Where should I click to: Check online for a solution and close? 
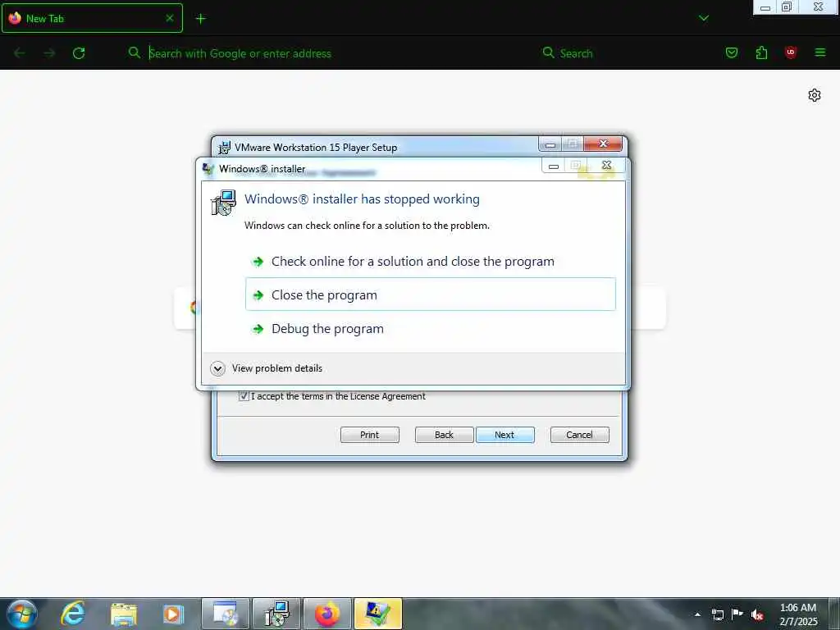click(x=430, y=262)
